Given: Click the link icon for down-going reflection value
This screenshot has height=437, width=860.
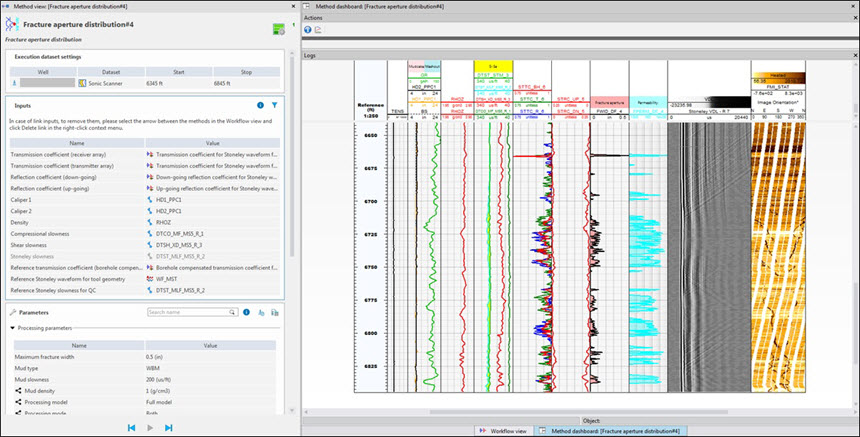Looking at the screenshot, I should (150, 177).
